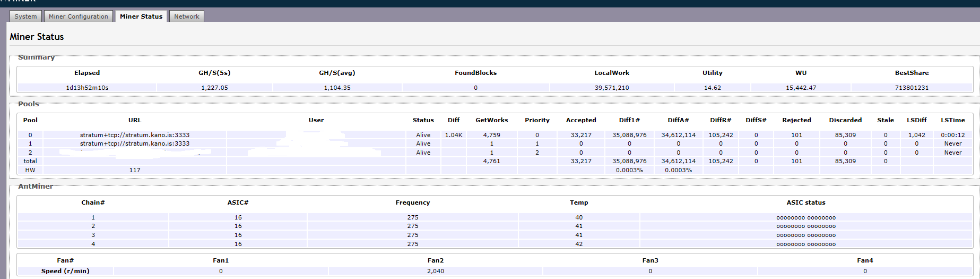
Task: Click total GetWorks value 4,761
Action: click(491, 161)
